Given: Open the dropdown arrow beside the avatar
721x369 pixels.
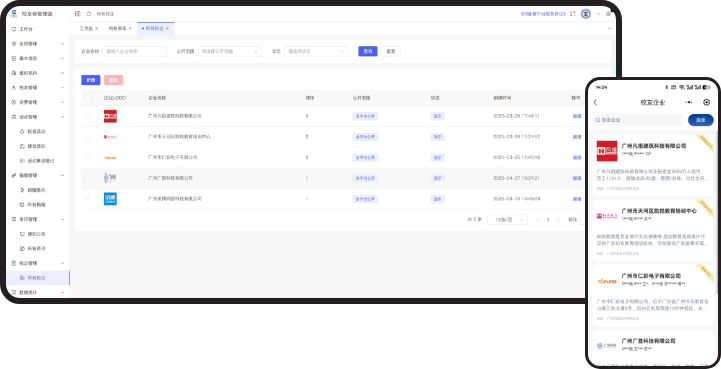Looking at the screenshot, I should pos(598,14).
